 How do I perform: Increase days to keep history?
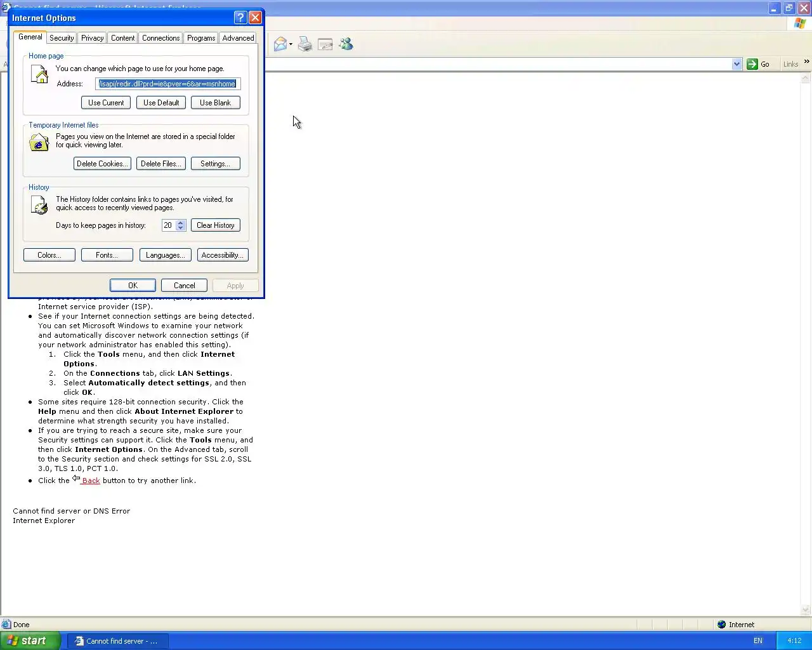pos(181,222)
